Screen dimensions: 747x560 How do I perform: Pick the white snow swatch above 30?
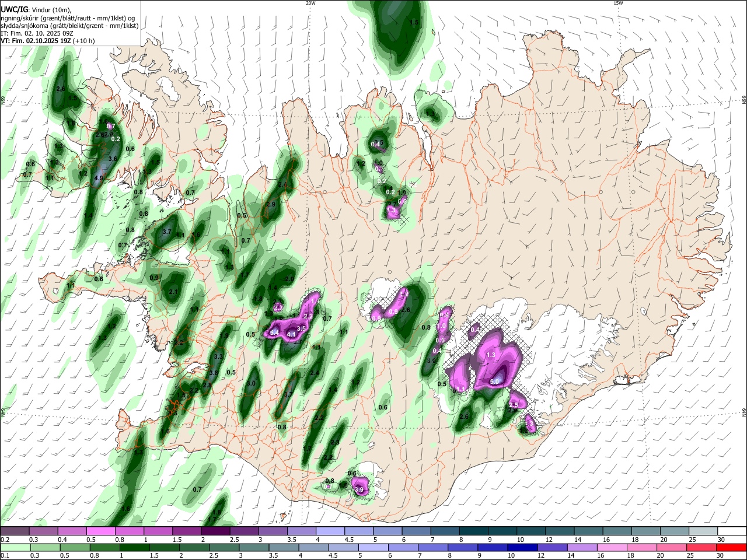(732, 531)
